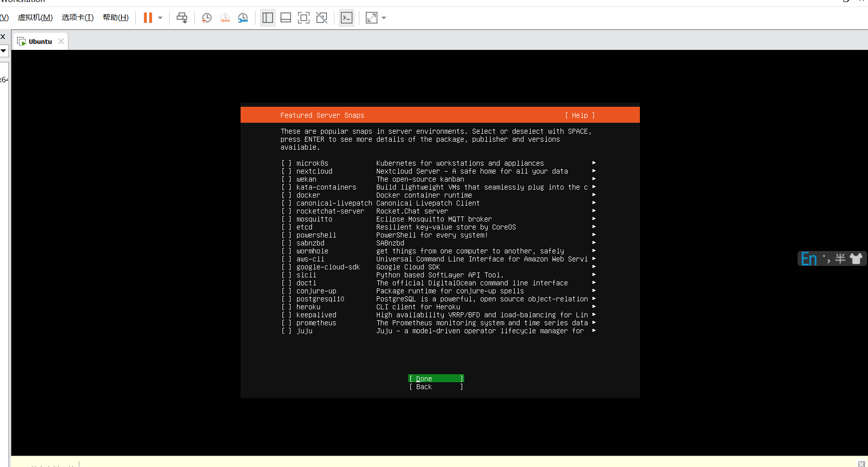The height and width of the screenshot is (467, 868).
Task: Toggle the docker checkbox
Action: tap(286, 195)
